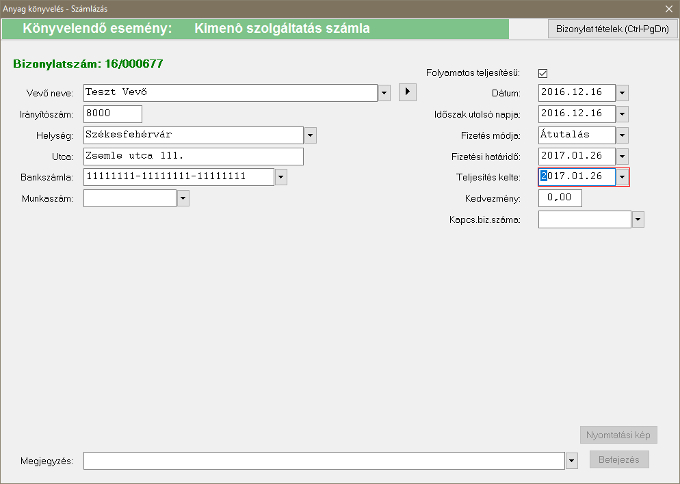
Task: Close the Számlázás window
Action: click(668, 8)
